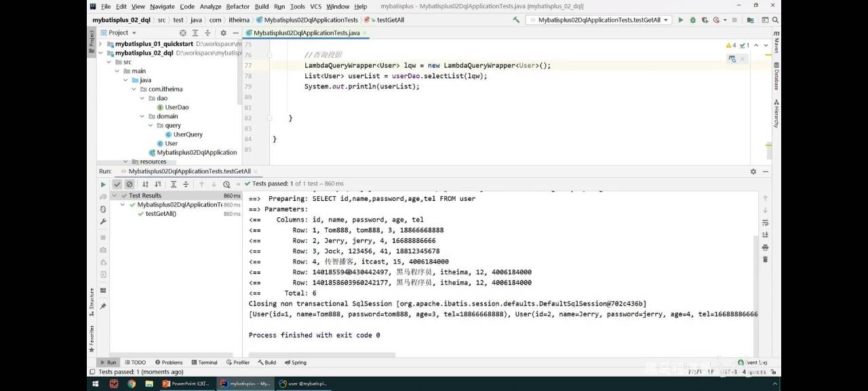Collapse the com.itheima package

click(x=134, y=89)
